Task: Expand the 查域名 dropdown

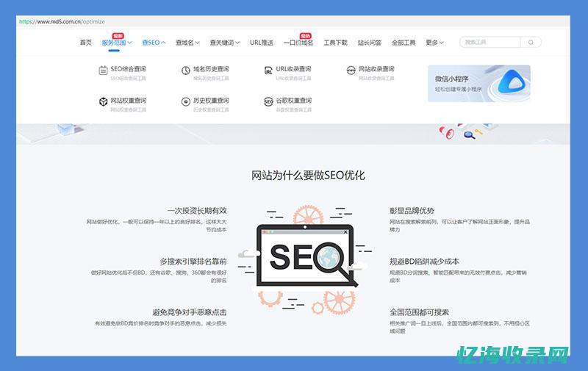Action: coord(187,43)
